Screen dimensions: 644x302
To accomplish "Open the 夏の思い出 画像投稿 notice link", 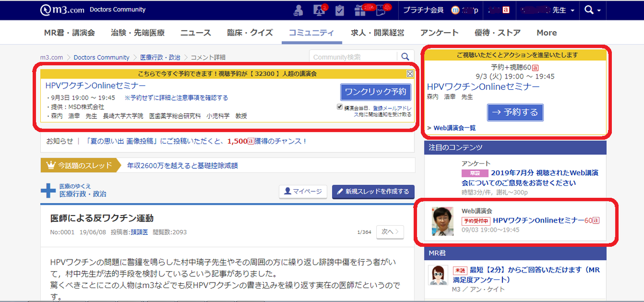I will click(x=195, y=141).
